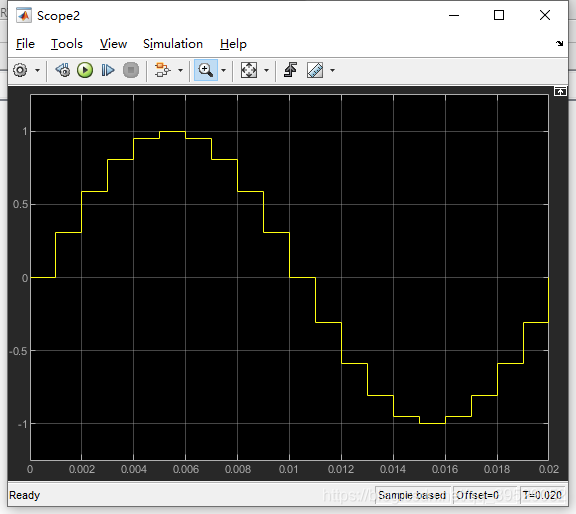Viewport: 576px width, 514px height.
Task: Open the Tools menu
Action: [67, 44]
